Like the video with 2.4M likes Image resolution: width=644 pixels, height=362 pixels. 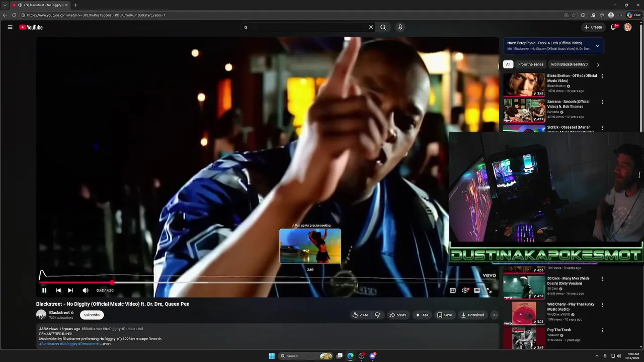click(360, 315)
